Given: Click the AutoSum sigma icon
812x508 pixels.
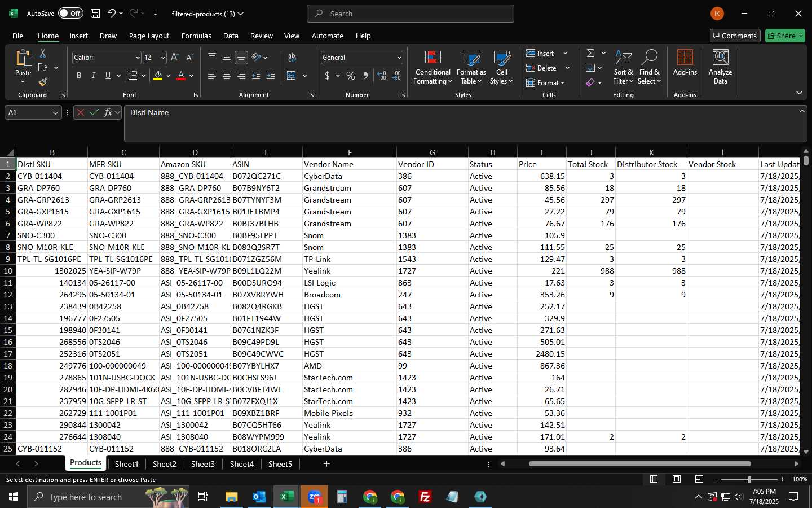Looking at the screenshot, I should tap(590, 53).
